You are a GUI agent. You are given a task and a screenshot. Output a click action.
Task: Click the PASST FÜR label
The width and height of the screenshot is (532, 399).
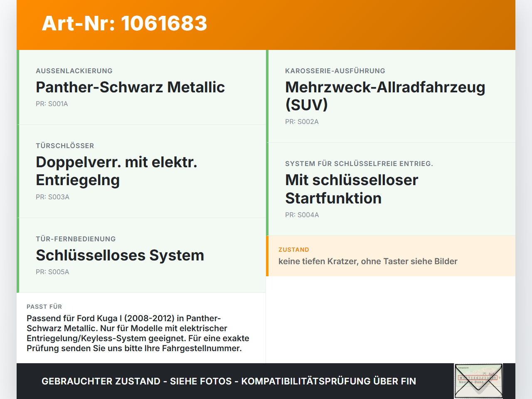pyautogui.click(x=44, y=307)
